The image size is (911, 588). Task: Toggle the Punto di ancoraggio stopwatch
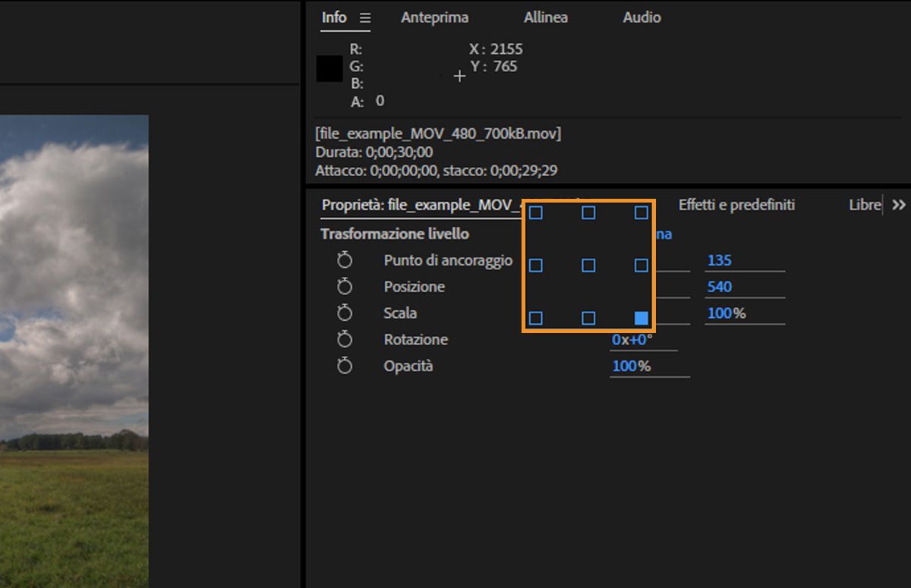tap(345, 260)
